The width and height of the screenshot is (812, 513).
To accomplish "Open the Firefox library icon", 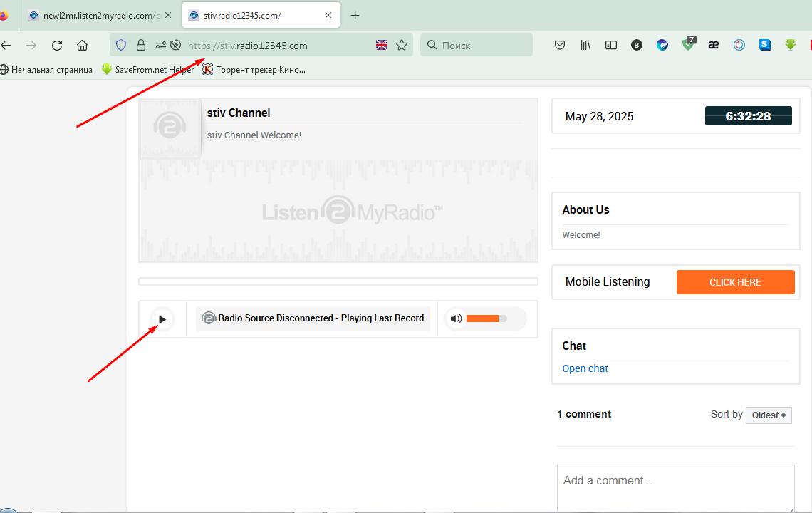I will pyautogui.click(x=585, y=46).
